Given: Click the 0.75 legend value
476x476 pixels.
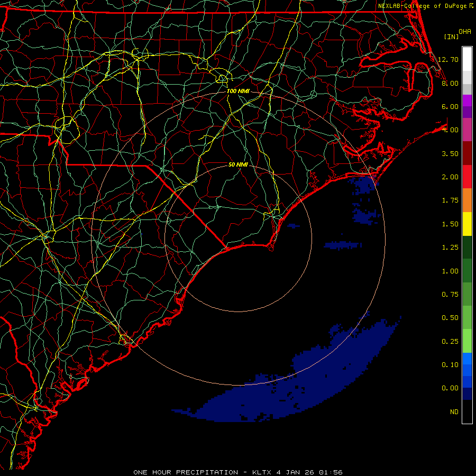Looking at the screenshot, I should pos(450,295).
